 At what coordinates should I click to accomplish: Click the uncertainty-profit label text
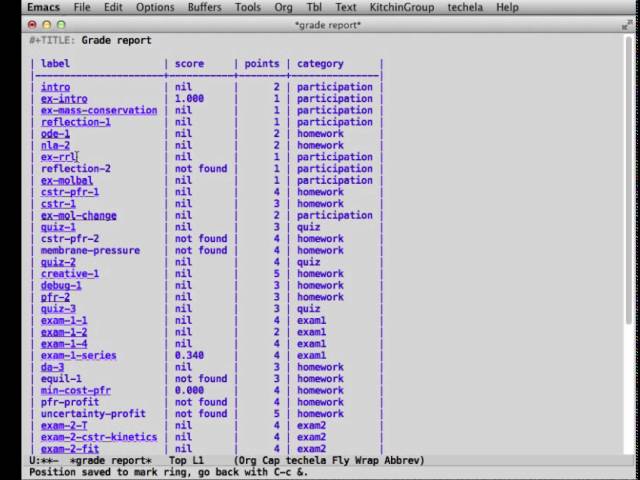93,414
